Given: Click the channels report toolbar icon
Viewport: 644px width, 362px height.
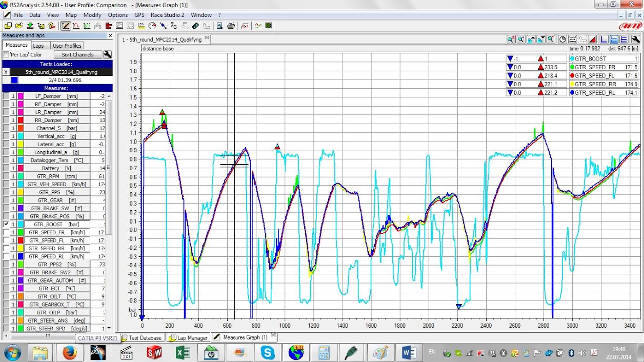Looking at the screenshot, I should 119,25.
